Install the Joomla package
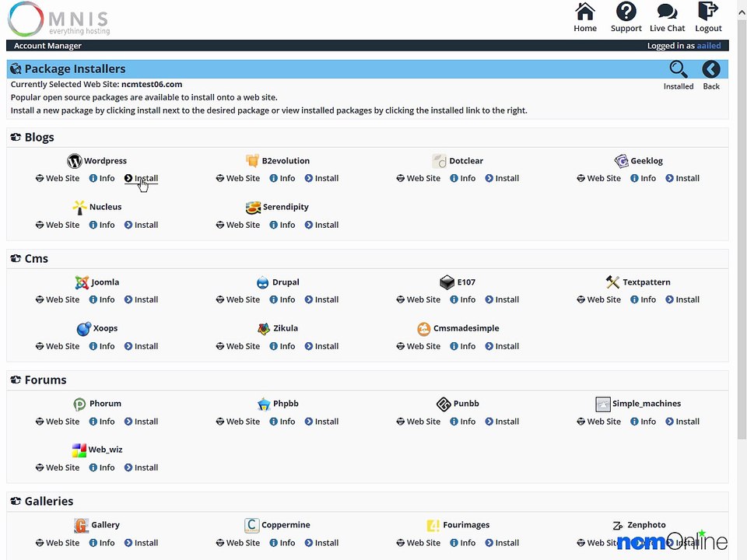 click(x=141, y=299)
